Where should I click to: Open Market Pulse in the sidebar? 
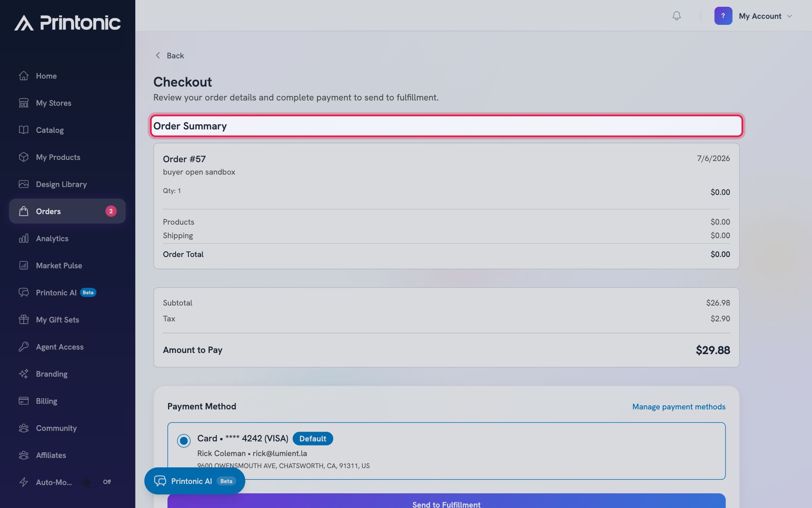click(67, 265)
